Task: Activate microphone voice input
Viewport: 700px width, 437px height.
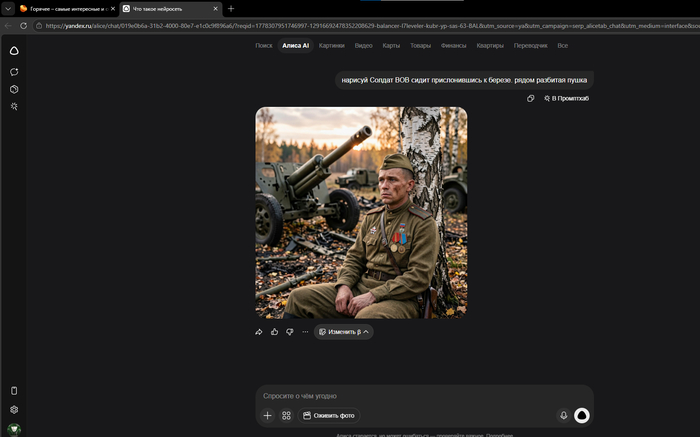Action: (x=563, y=416)
